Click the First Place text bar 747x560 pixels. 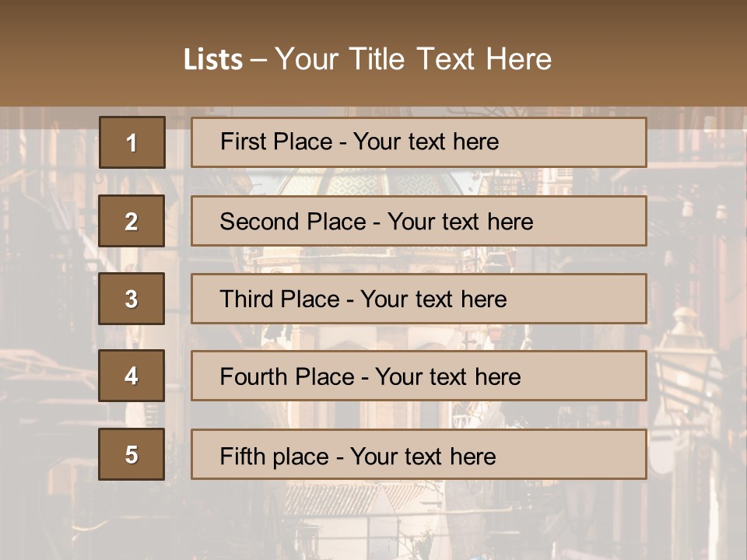pos(419,142)
